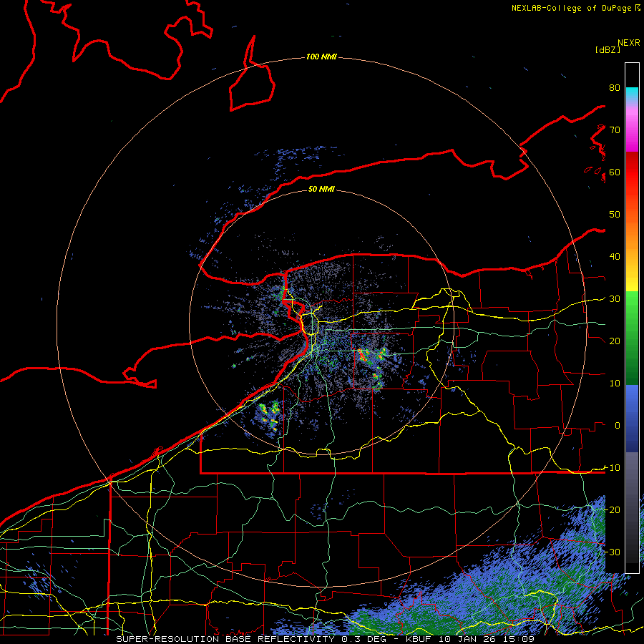Click the 50 dBZ legend value
The height and width of the screenshot is (644, 644).
(615, 215)
